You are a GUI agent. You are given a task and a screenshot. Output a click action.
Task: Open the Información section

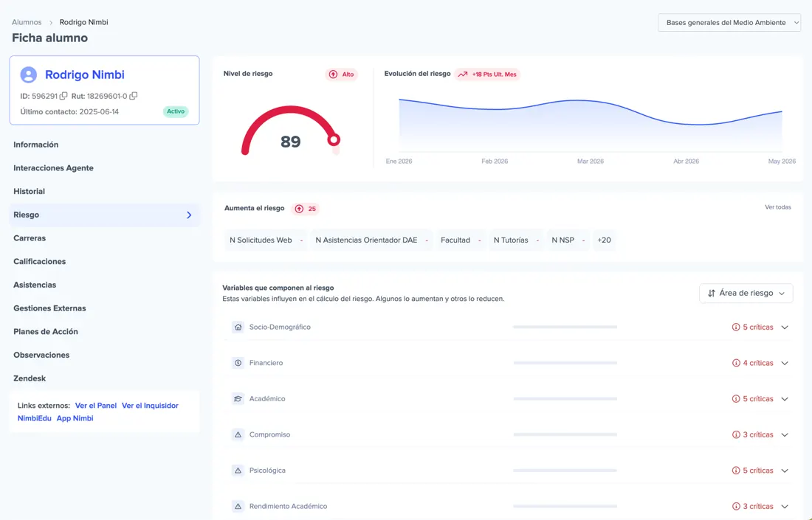click(x=104, y=145)
